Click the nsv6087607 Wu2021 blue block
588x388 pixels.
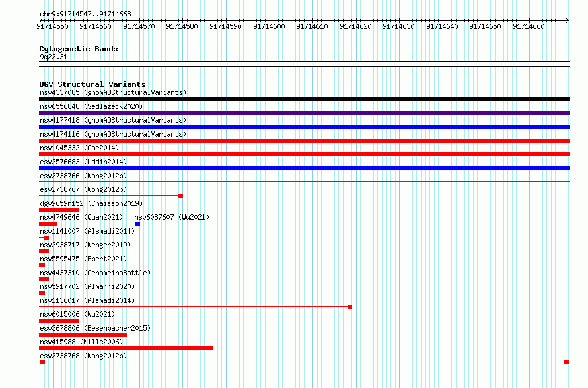[137, 224]
